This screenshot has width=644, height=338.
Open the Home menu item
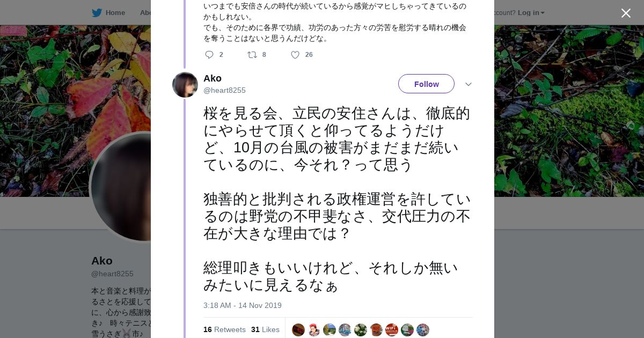tap(115, 13)
